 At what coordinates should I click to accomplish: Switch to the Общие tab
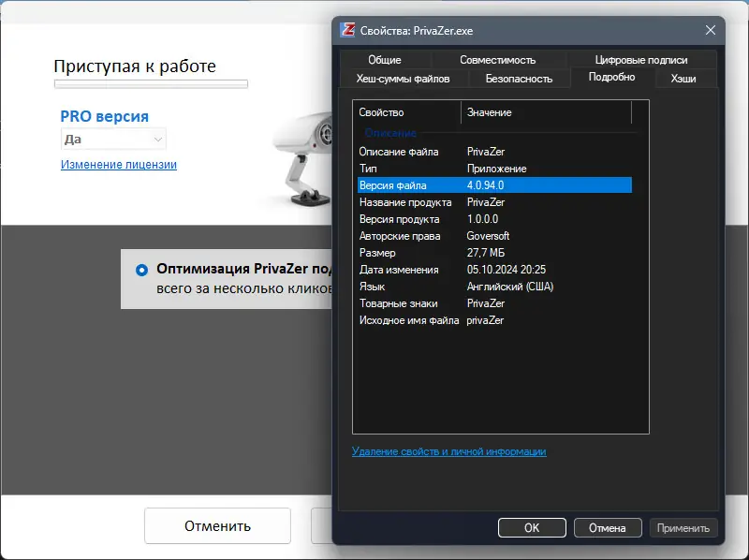[x=385, y=59]
